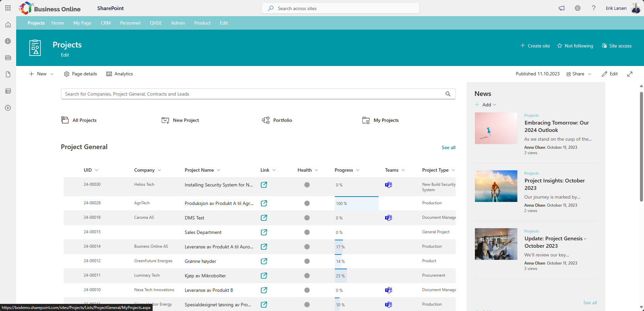Open the News Add dropdown

point(485,105)
